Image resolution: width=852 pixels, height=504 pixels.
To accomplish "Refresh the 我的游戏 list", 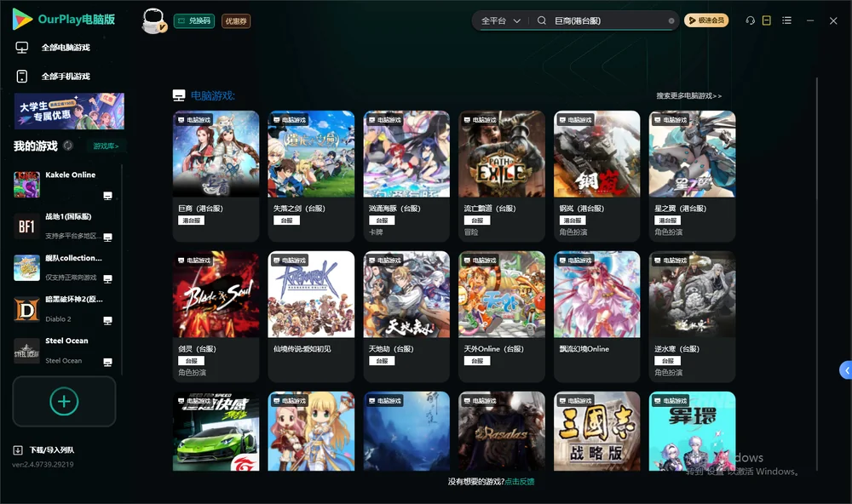I will coord(68,146).
